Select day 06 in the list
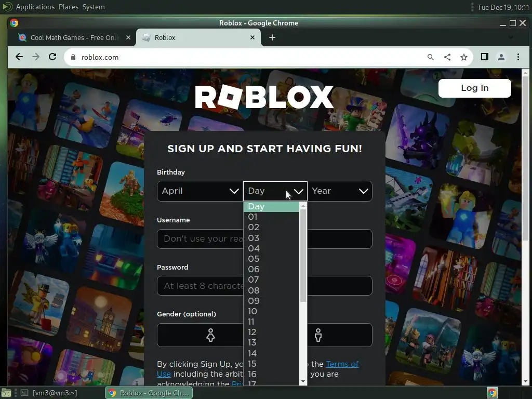 click(271, 270)
